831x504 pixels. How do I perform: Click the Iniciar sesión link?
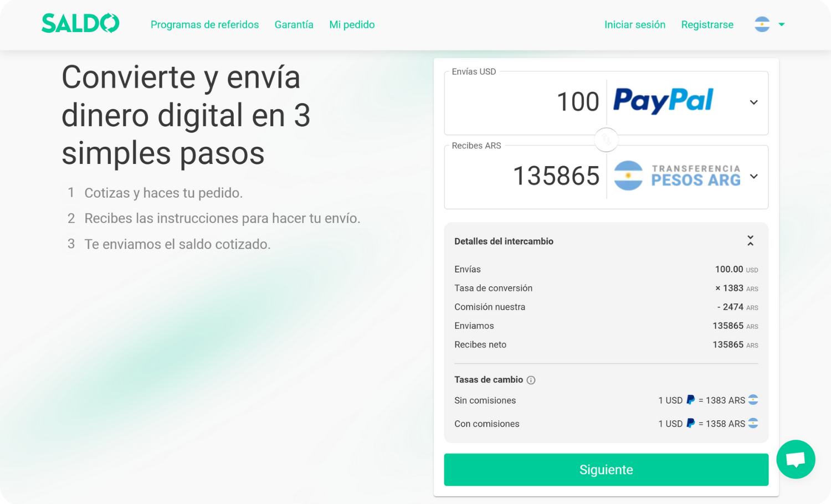pos(635,24)
